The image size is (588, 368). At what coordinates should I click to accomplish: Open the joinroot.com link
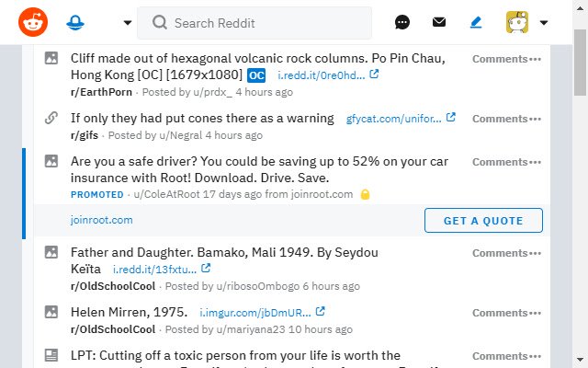click(102, 220)
